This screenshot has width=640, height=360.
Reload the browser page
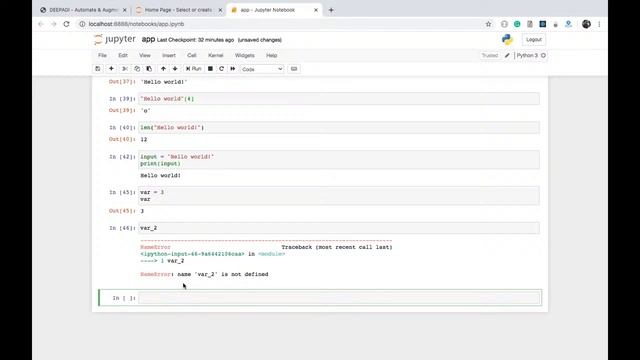coord(67,24)
